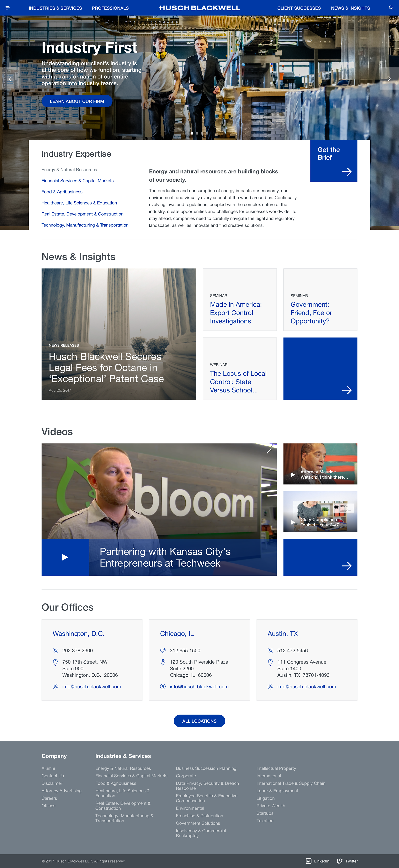Click the search magnifier icon
Viewport: 399px width, 868px height.
click(x=391, y=8)
